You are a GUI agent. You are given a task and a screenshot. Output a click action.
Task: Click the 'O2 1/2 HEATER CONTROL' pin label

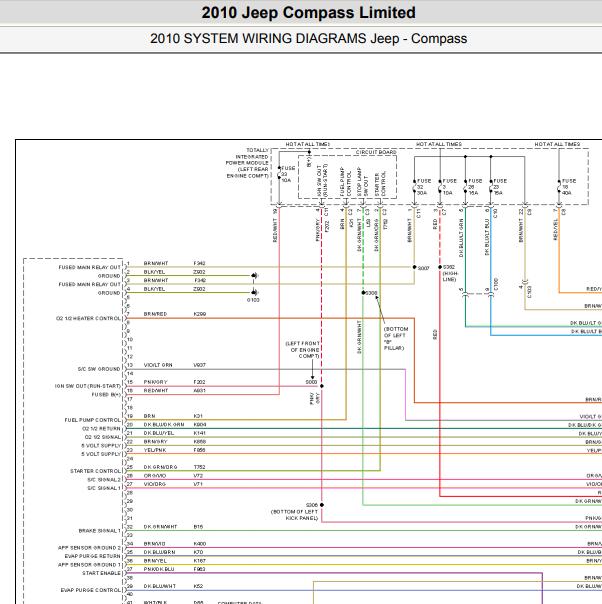pos(88,318)
